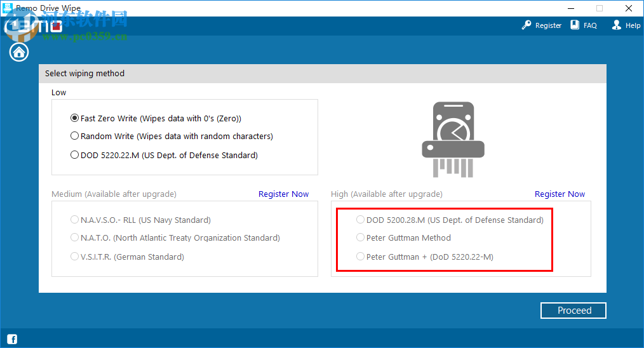The image size is (644, 348).
Task: Open Register Now link for High
Action: tap(560, 194)
